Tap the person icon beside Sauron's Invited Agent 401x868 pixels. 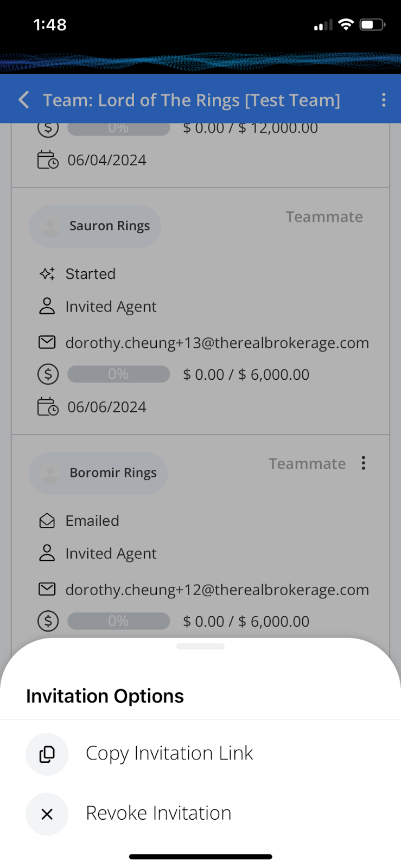[x=47, y=306]
